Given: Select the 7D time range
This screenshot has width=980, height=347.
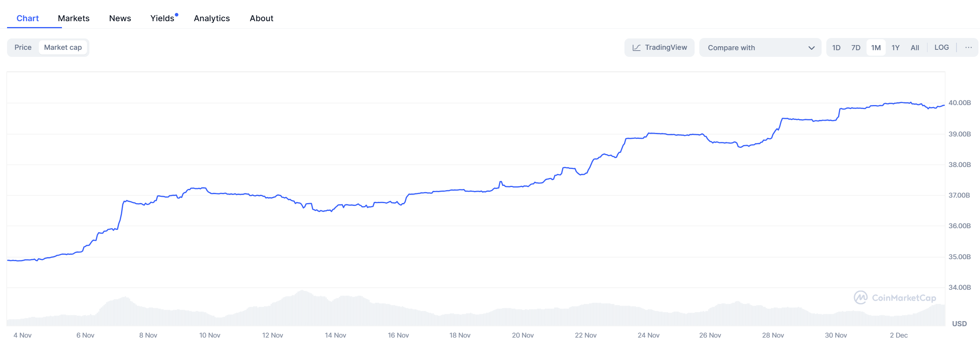Looking at the screenshot, I should click(x=856, y=47).
